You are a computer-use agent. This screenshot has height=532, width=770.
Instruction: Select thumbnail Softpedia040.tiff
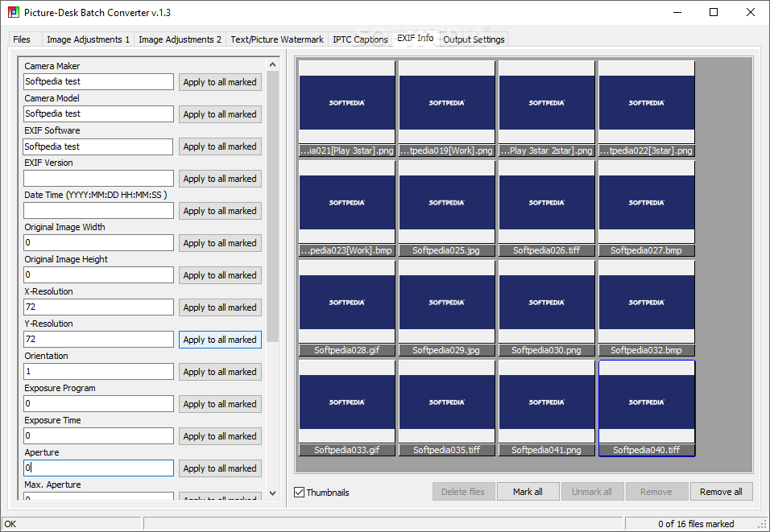coord(647,408)
